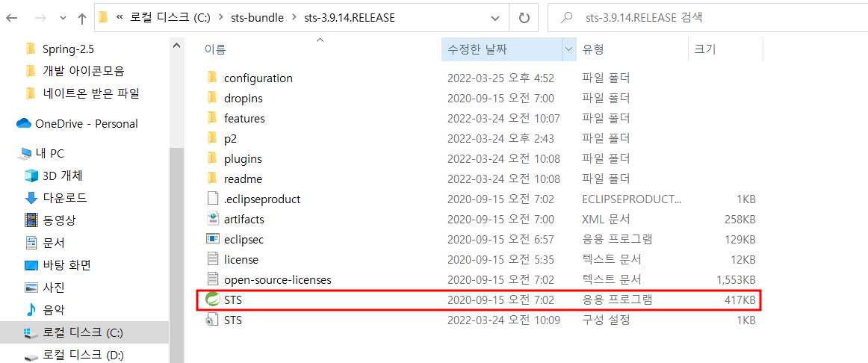Select the readme folder icon

(x=212, y=179)
